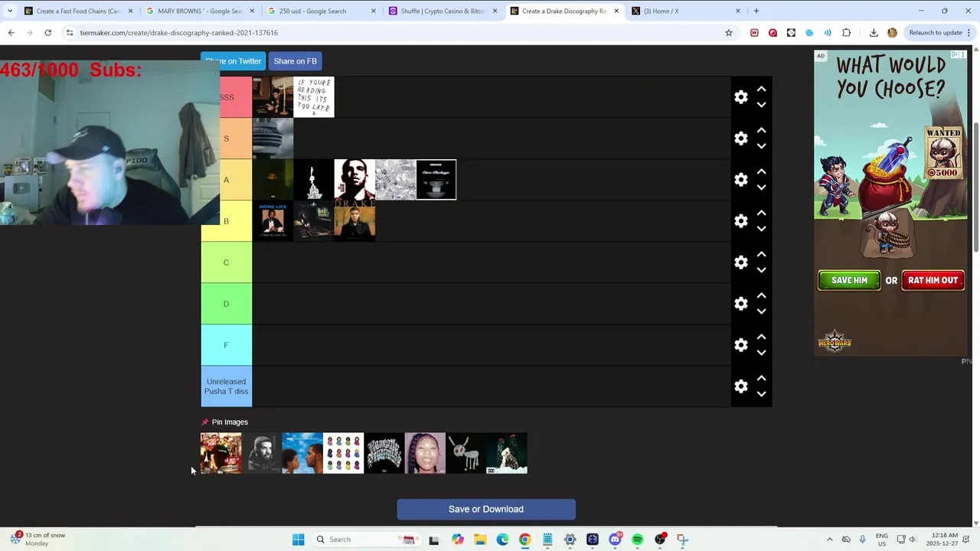
Task: Select the Nothing Was the Same cover in image pool
Action: click(x=302, y=453)
